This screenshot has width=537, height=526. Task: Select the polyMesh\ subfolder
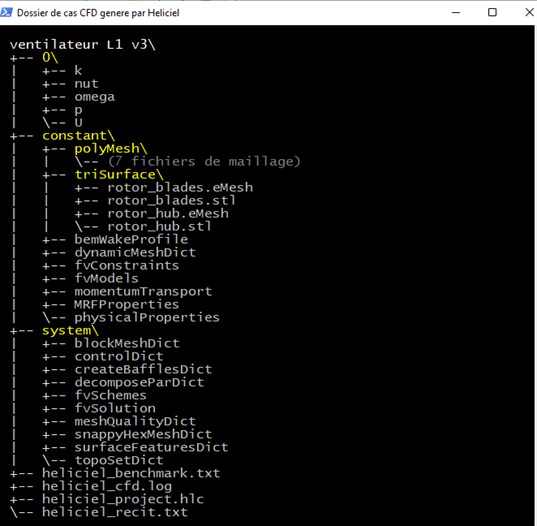coord(111,149)
